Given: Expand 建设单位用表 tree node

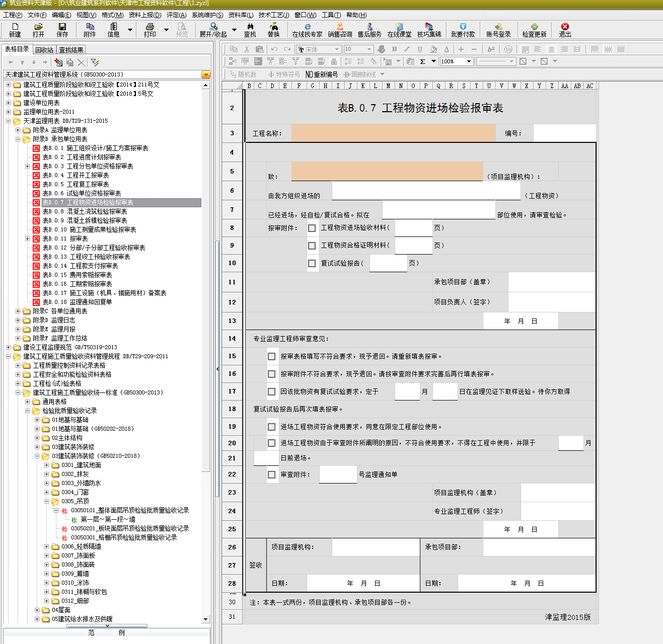Looking at the screenshot, I should click(9, 103).
